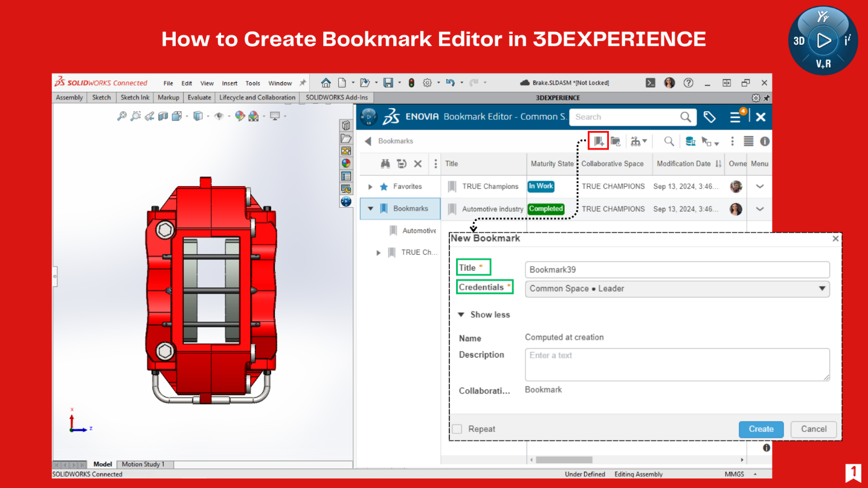Click the Apply Scene icon
The width and height of the screenshot is (868, 488).
point(253,116)
